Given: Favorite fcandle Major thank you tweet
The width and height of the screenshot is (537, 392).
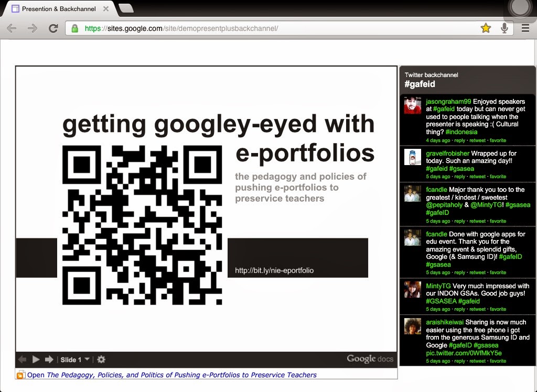Looking at the screenshot, I should [498, 221].
